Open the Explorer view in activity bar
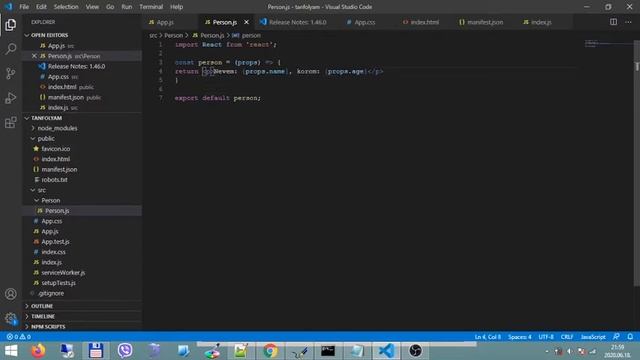640x360 pixels. click(11, 25)
